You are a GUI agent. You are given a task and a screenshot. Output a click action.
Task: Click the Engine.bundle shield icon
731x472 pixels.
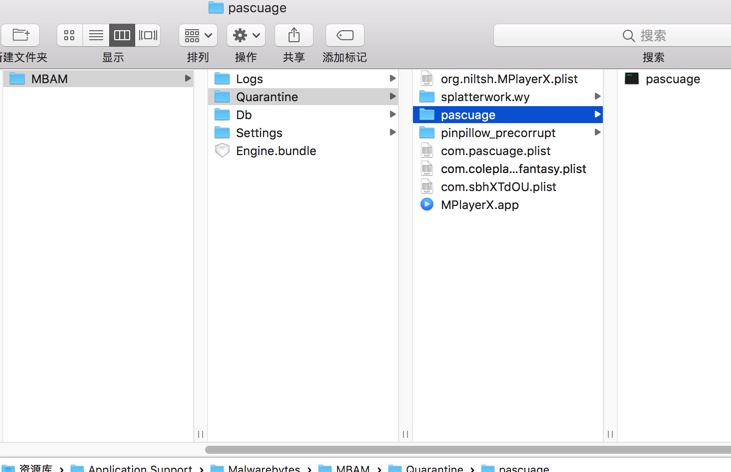point(222,151)
